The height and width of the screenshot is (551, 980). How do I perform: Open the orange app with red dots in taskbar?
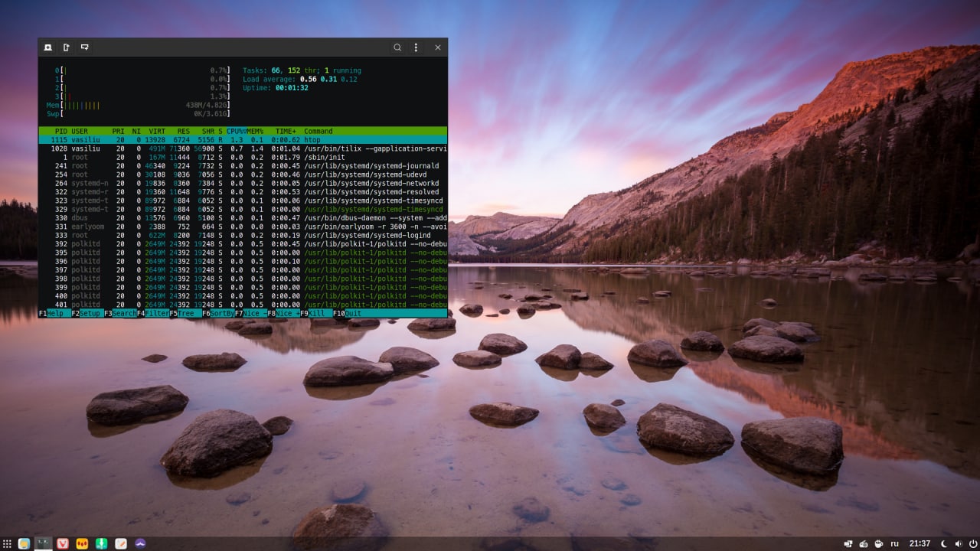point(81,543)
